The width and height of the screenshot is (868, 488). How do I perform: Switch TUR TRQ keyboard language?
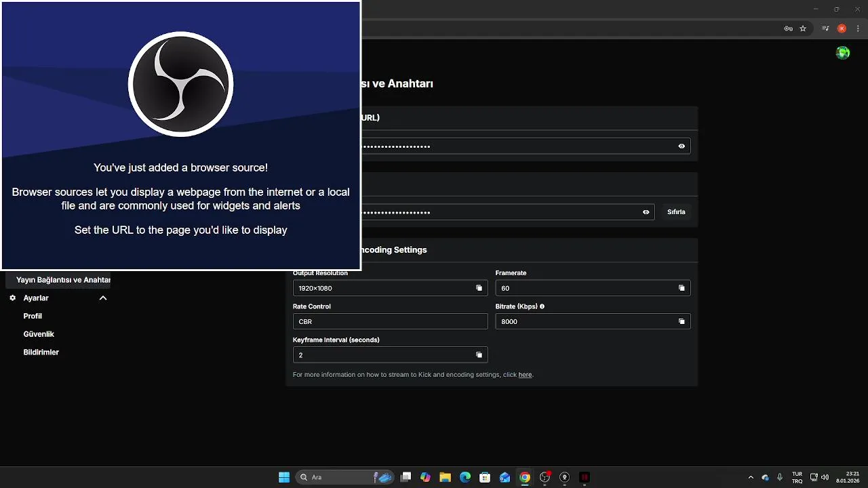[797, 477]
